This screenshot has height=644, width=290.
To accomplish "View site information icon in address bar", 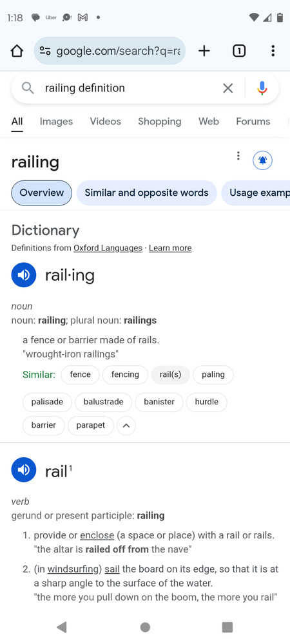I will (44, 51).
